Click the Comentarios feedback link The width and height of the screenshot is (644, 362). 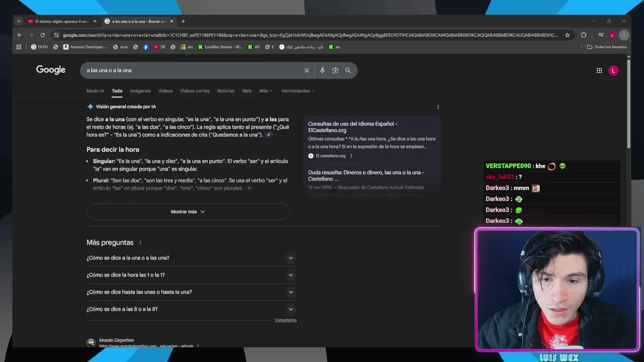point(286,320)
